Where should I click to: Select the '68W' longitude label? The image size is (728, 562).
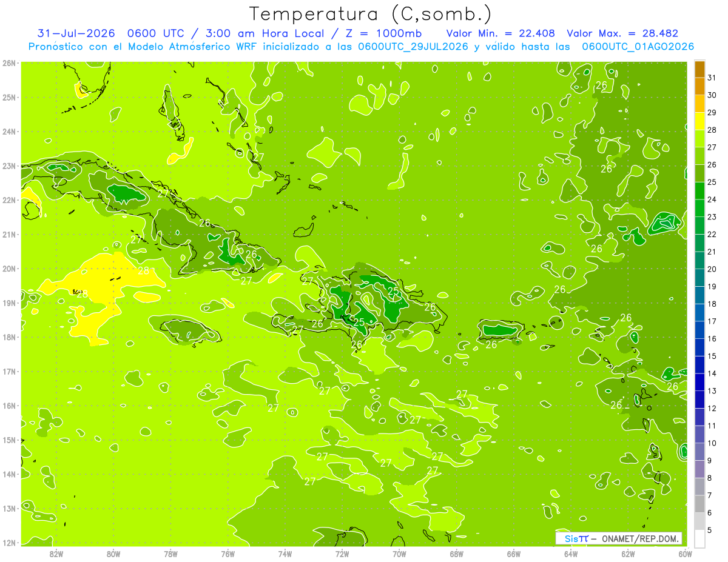tap(457, 554)
